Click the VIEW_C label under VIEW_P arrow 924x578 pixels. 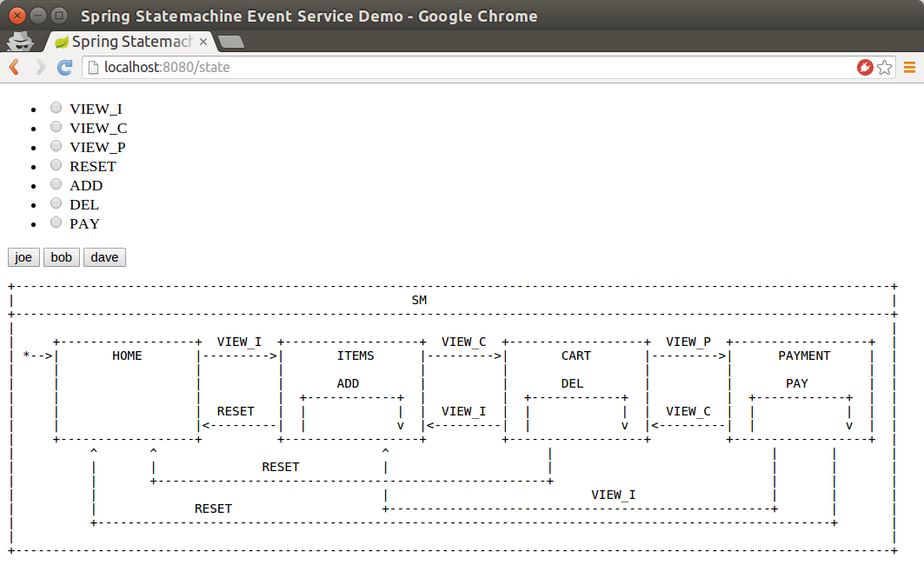tap(688, 411)
